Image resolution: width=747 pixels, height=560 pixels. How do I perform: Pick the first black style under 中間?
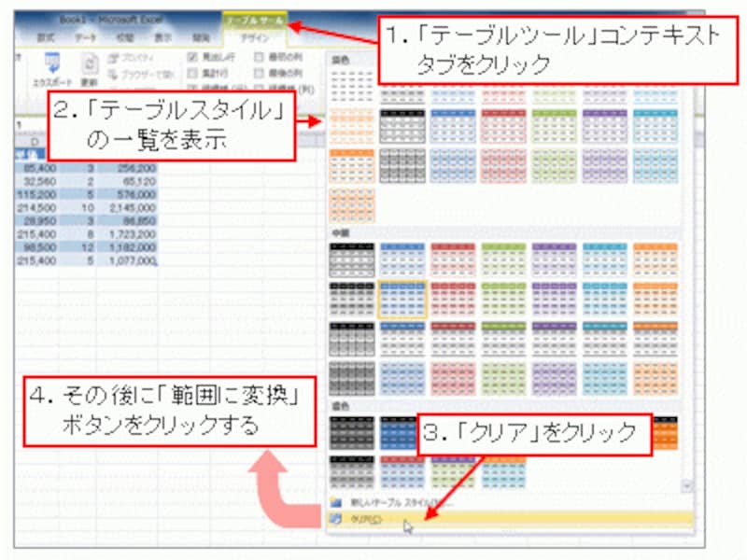(x=352, y=260)
